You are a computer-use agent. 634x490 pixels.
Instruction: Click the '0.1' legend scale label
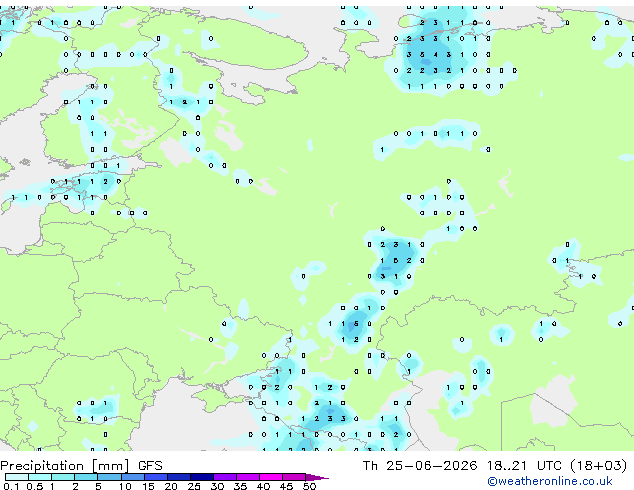tap(11, 486)
